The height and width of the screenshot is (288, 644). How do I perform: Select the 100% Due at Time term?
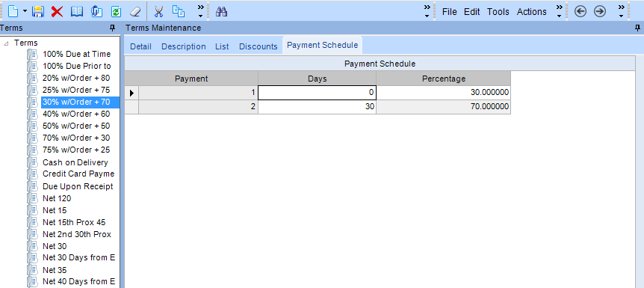tap(76, 54)
